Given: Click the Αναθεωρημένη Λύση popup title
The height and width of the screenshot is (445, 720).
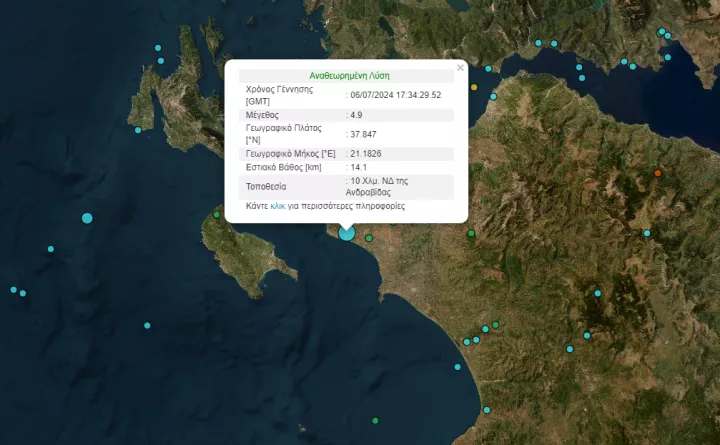Looking at the screenshot, I should [x=349, y=75].
